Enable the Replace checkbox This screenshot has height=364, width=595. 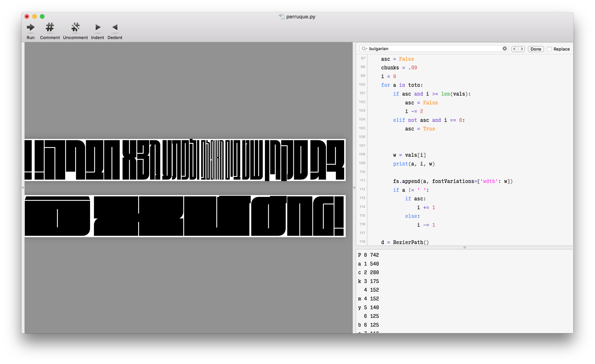549,49
